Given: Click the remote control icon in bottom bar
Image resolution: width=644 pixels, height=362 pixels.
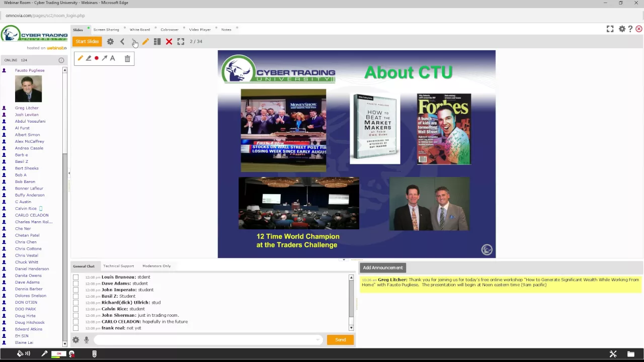Looking at the screenshot, I should pos(94,354).
